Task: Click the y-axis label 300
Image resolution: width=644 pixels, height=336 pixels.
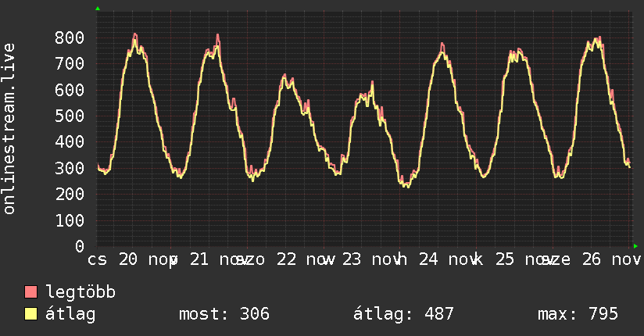Action: (x=70, y=168)
